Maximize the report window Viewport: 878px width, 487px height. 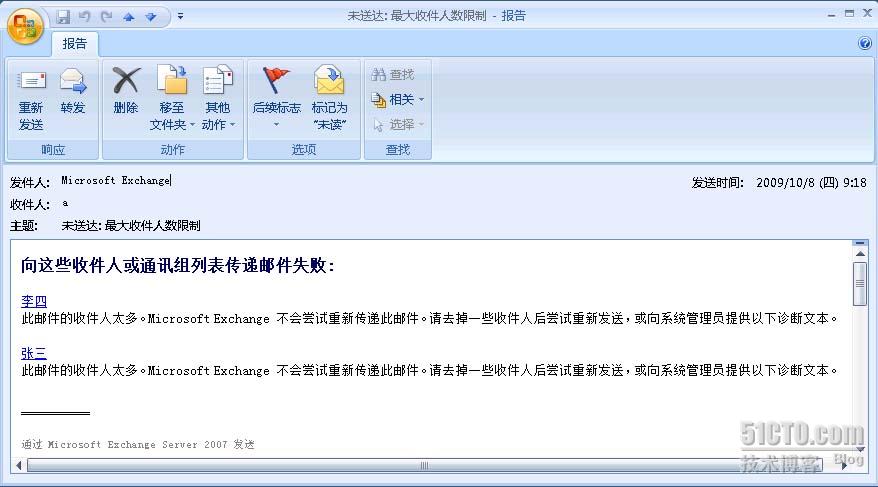pos(849,14)
